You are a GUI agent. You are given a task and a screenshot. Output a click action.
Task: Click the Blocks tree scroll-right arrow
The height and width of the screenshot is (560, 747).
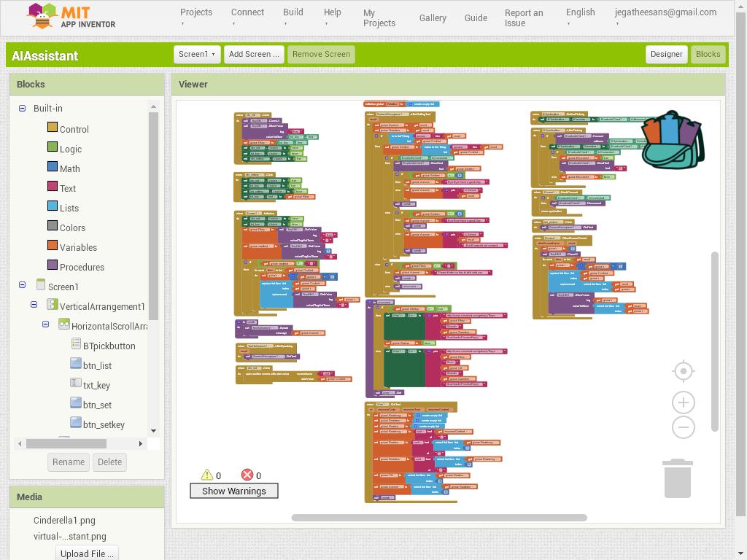click(x=141, y=443)
